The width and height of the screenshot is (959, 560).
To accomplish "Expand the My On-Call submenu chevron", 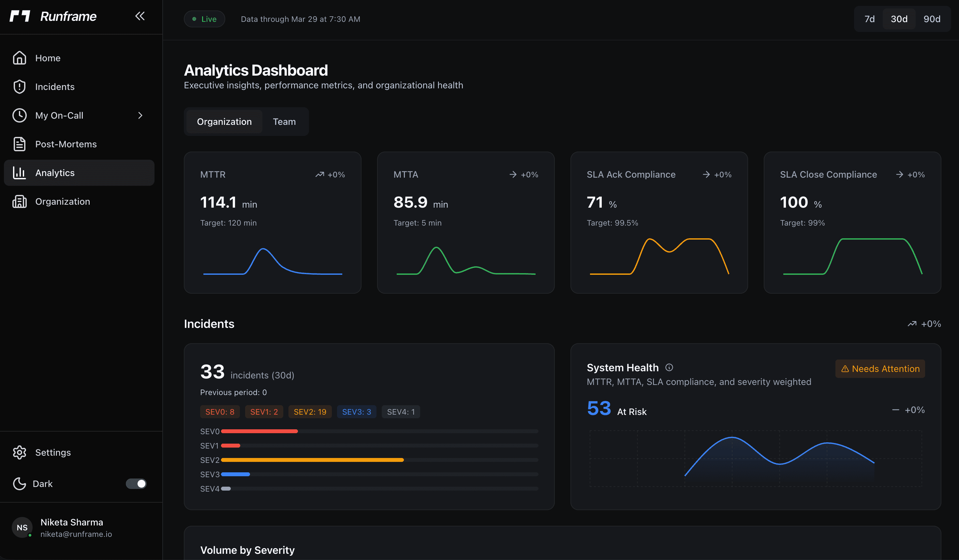I will [x=140, y=115].
